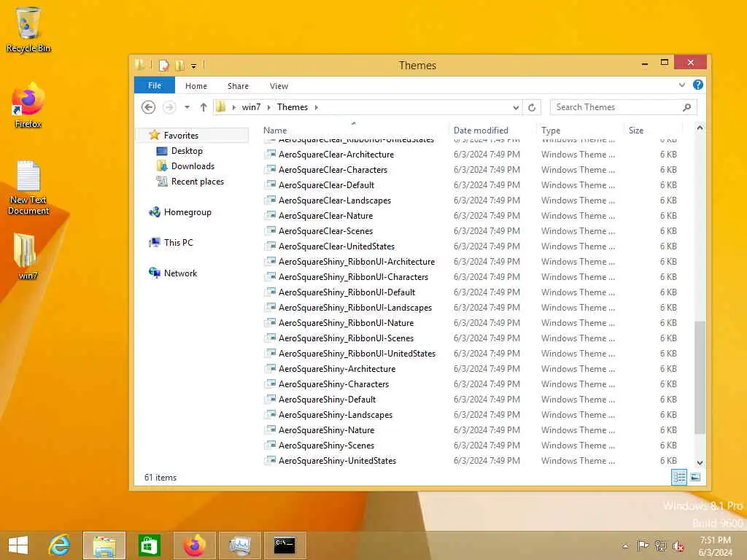Click the search magnifier icon
This screenshot has height=560, width=747.
click(686, 107)
